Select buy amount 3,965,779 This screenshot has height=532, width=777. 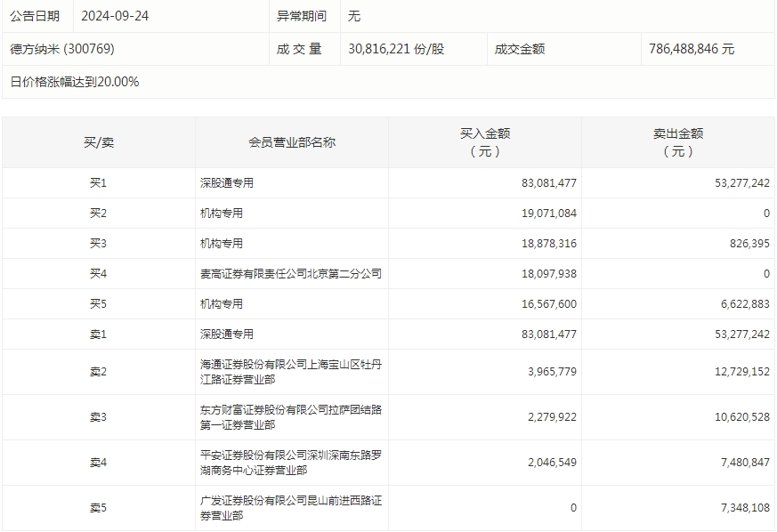tap(552, 372)
